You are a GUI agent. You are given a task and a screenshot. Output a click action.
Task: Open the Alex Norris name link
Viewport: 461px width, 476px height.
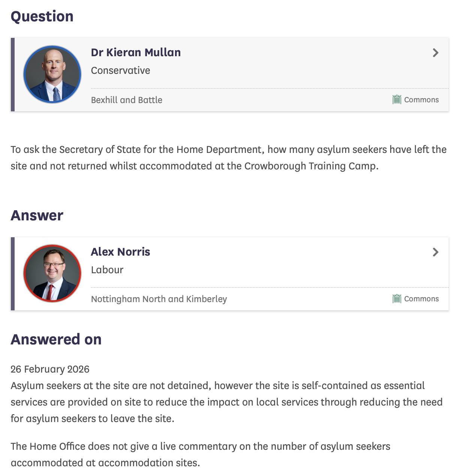[x=120, y=252]
